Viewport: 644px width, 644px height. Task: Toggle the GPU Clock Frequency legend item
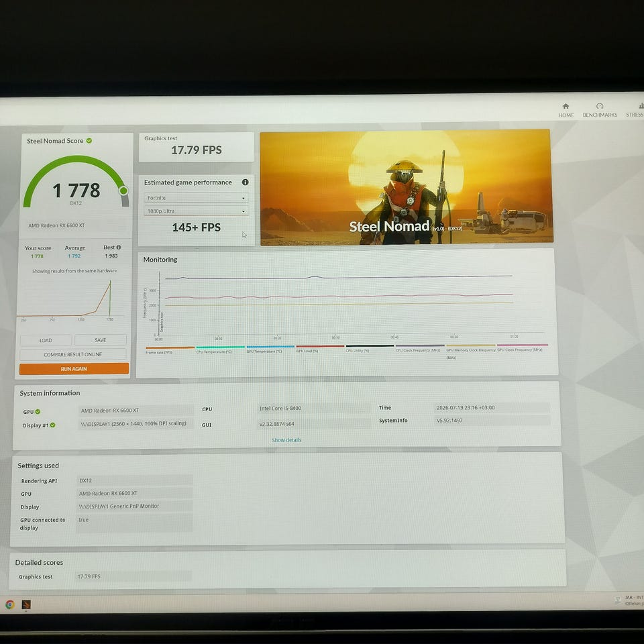tap(522, 347)
